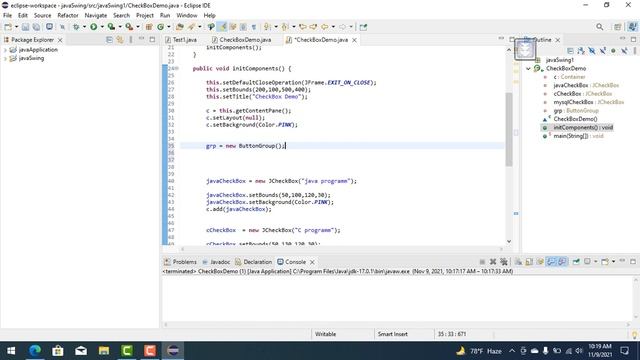Expand the javaApplication project

pyautogui.click(x=5, y=50)
